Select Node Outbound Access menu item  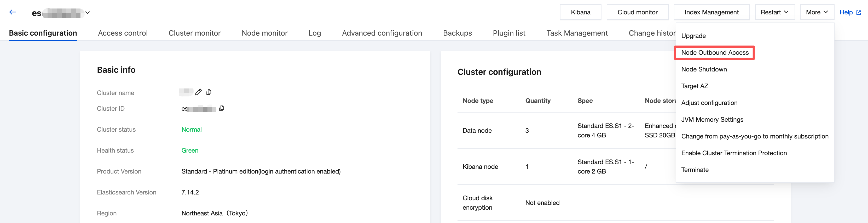(x=715, y=53)
